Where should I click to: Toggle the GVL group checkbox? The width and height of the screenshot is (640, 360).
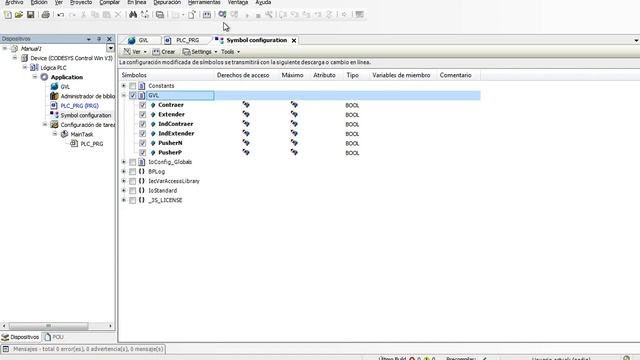point(133,95)
